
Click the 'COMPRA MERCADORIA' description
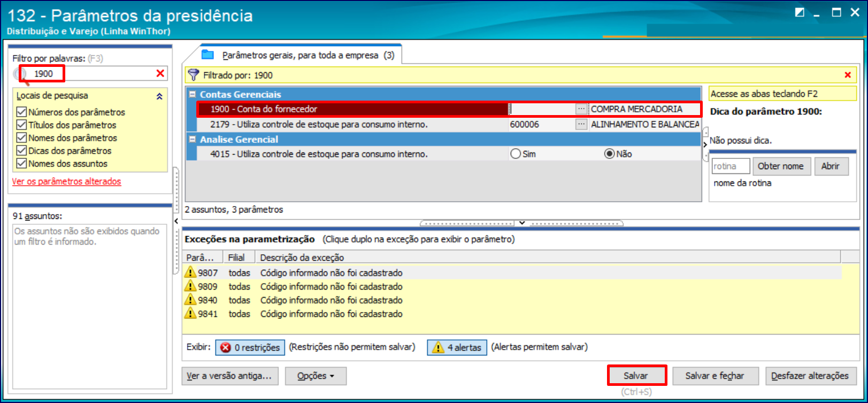pos(636,109)
